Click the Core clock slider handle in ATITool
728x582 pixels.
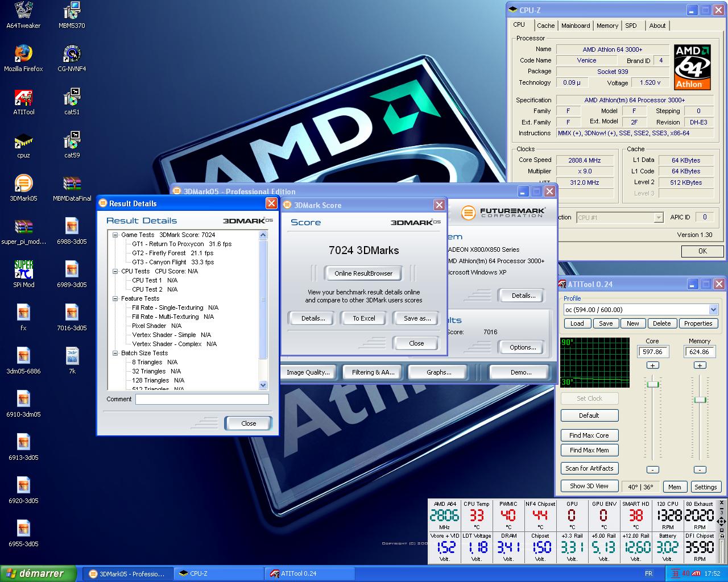click(653, 385)
